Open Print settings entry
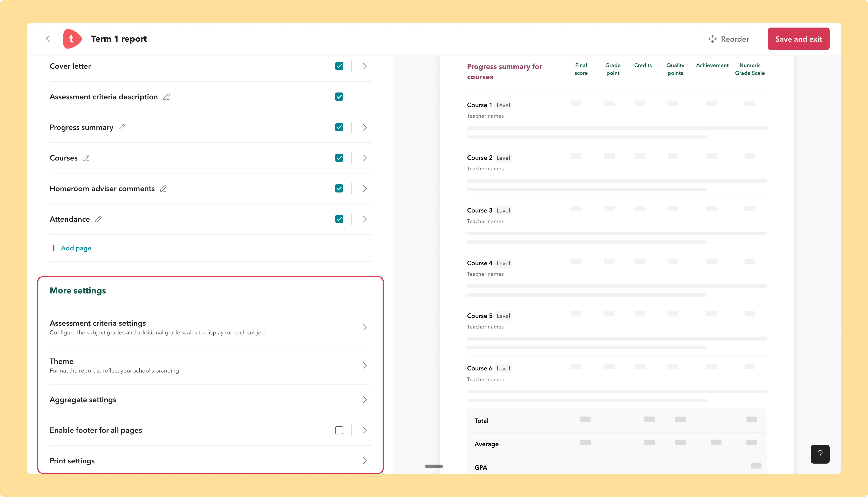 (x=210, y=461)
